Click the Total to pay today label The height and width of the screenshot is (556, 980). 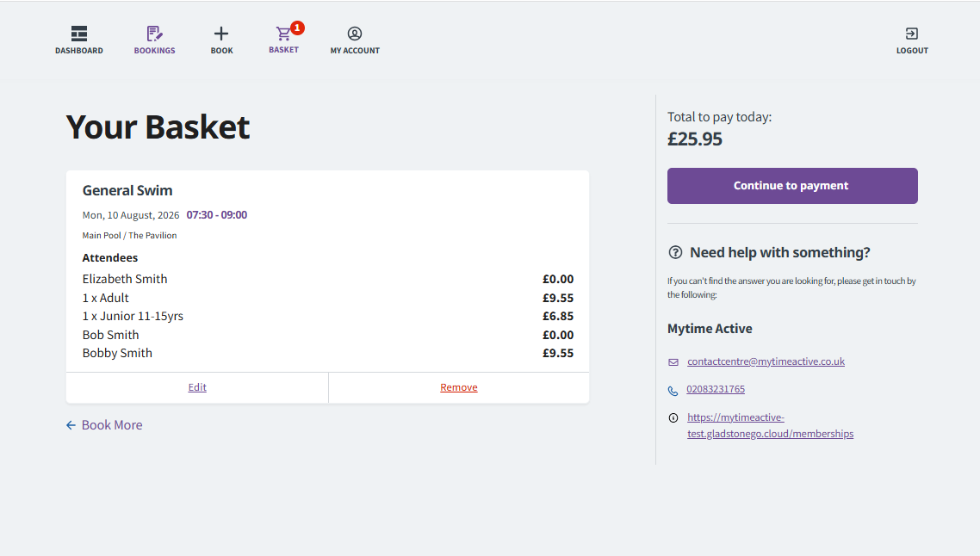coord(719,117)
